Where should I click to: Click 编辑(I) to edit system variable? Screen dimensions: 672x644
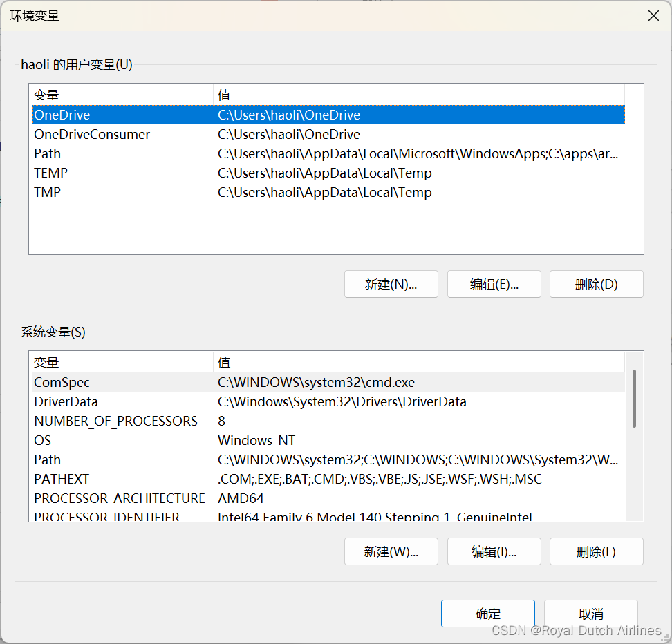[x=494, y=551]
